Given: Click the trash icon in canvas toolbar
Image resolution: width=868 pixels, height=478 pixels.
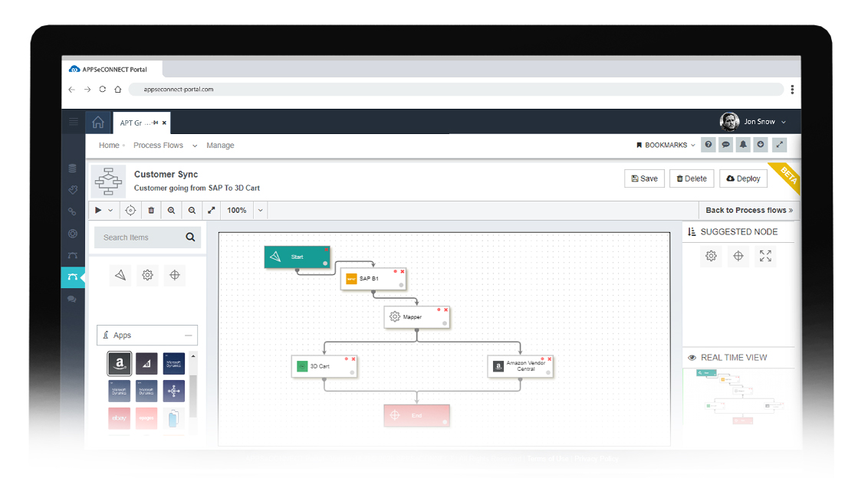Looking at the screenshot, I should (x=150, y=210).
